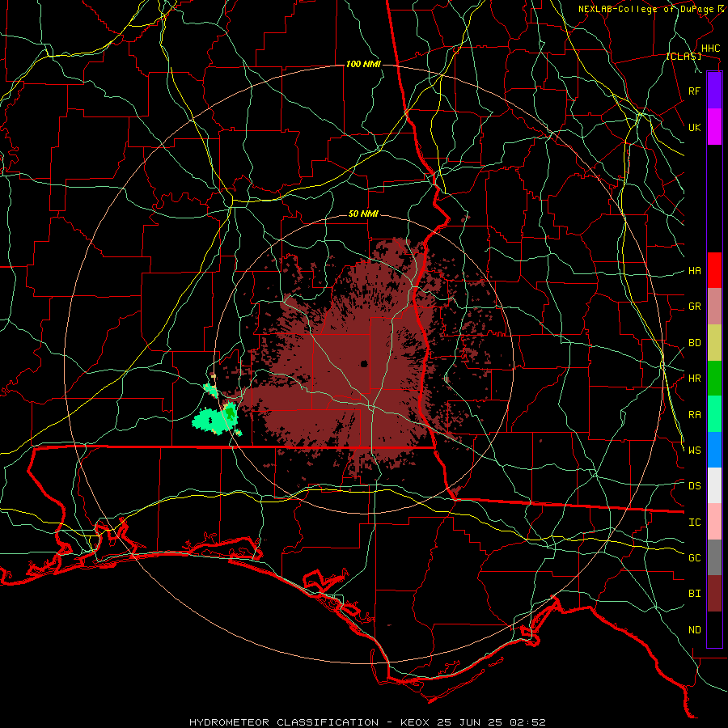Click the BI brown legend swatch
The image size is (728, 728).
714,594
